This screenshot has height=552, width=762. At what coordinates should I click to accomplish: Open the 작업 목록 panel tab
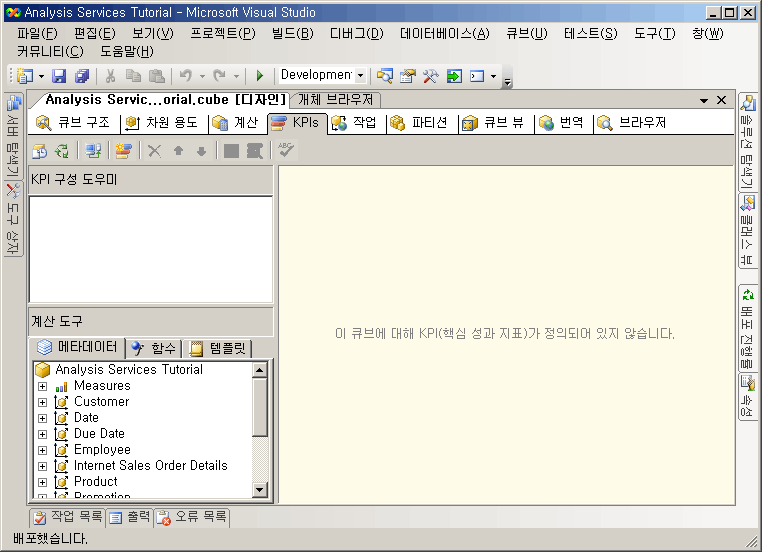pyautogui.click(x=67, y=517)
